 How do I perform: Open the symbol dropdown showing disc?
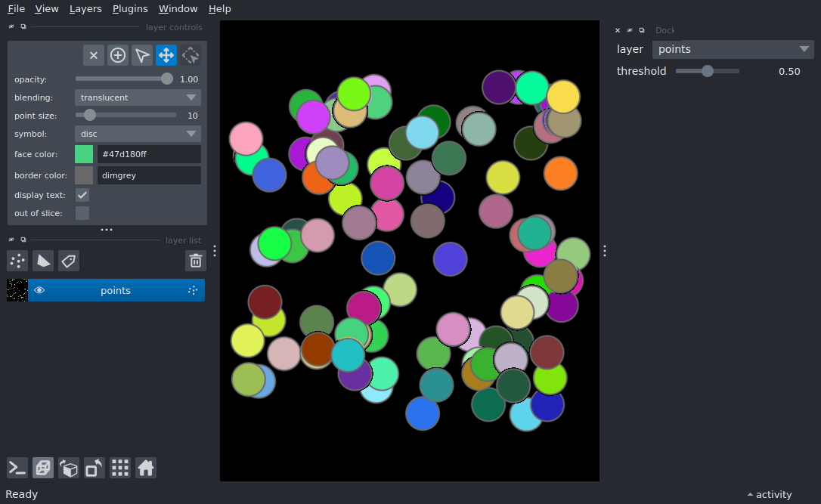coord(138,134)
